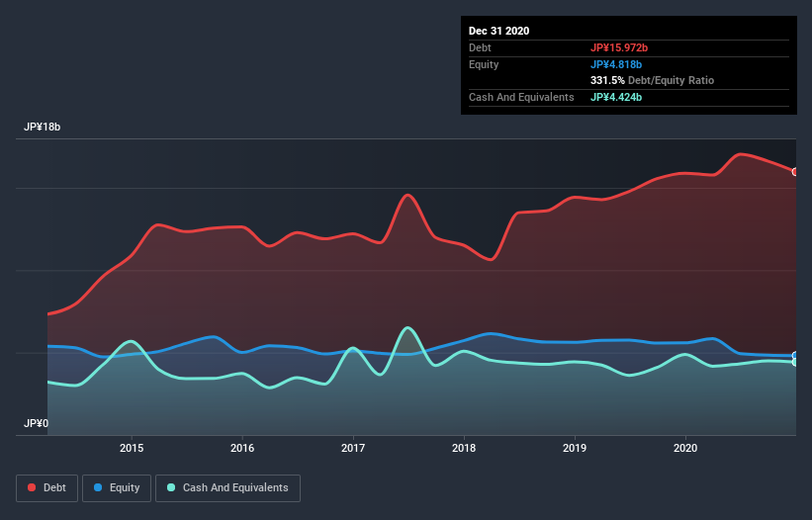This screenshot has width=812, height=520.
Task: Click the JP¥4.818b equity value
Action: pyautogui.click(x=616, y=64)
